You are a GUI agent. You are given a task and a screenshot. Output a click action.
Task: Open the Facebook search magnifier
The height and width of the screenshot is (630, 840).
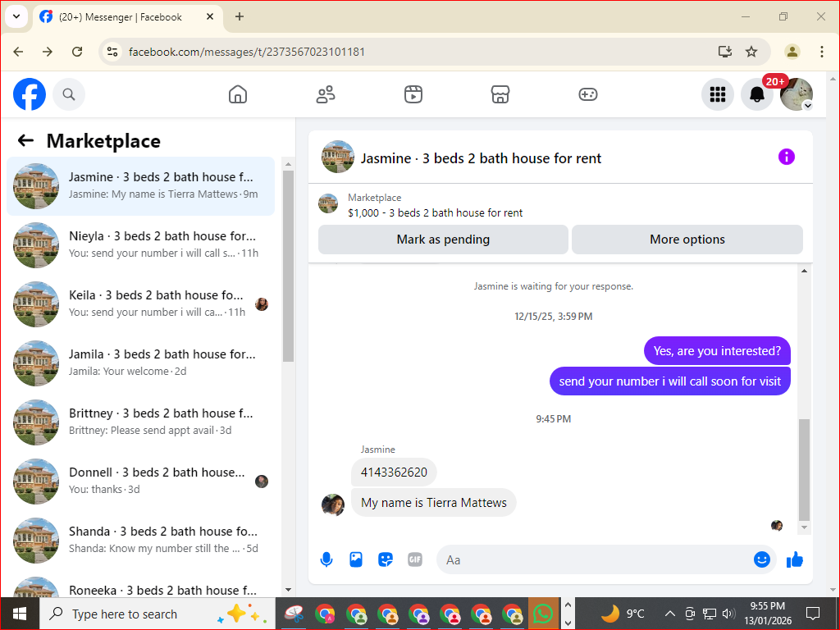pyautogui.click(x=69, y=94)
